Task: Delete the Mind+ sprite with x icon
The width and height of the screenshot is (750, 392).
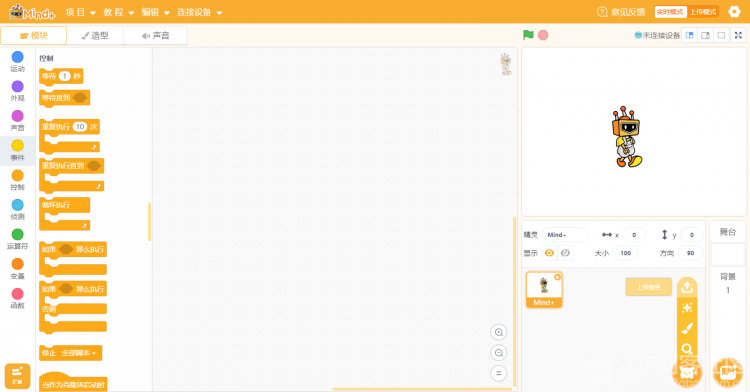Action: (557, 277)
